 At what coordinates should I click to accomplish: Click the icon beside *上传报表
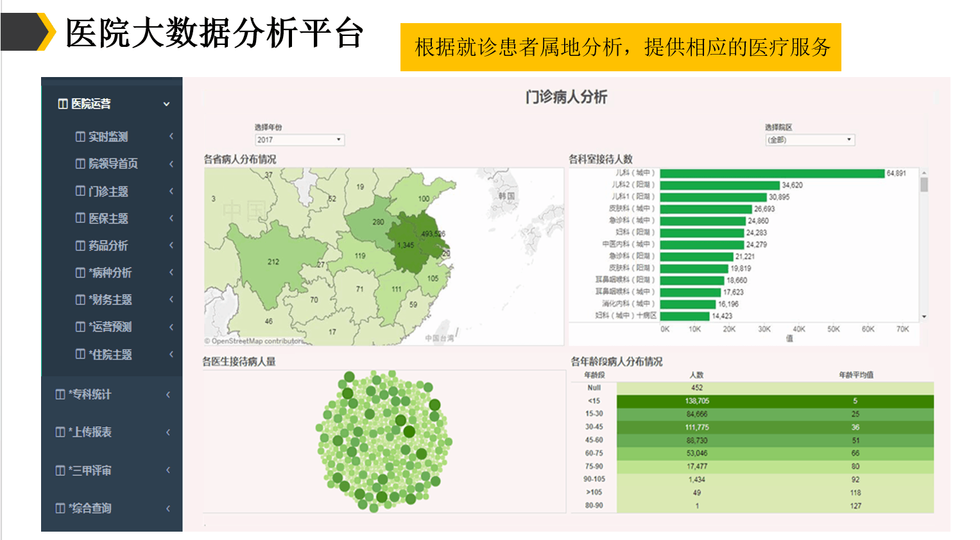(x=60, y=432)
